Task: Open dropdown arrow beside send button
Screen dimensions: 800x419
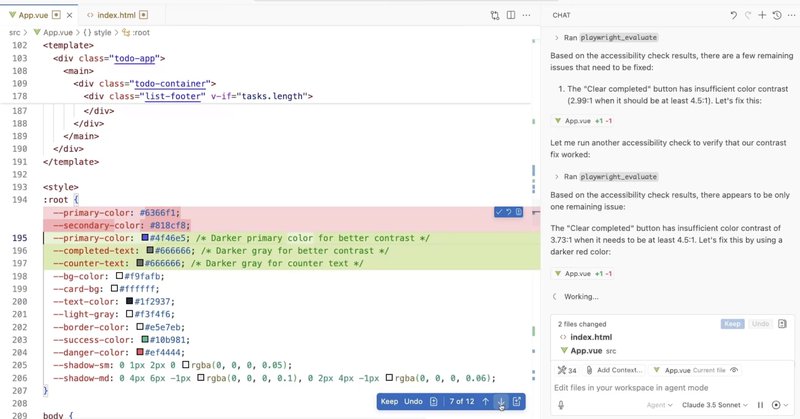Action: click(x=786, y=405)
